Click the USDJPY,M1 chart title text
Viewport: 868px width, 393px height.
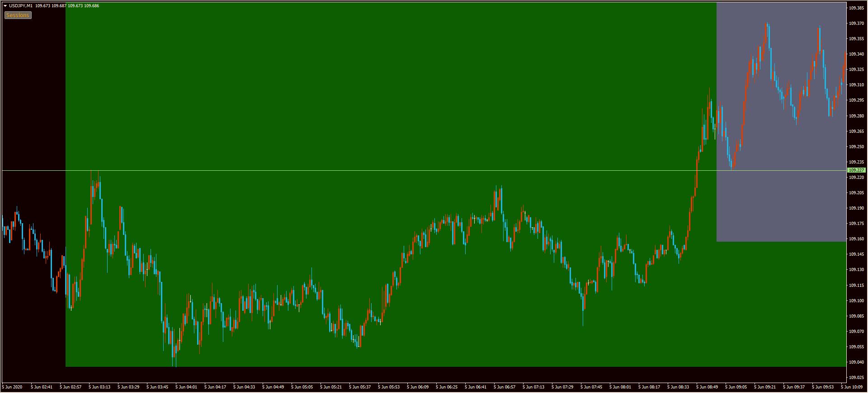click(x=21, y=6)
